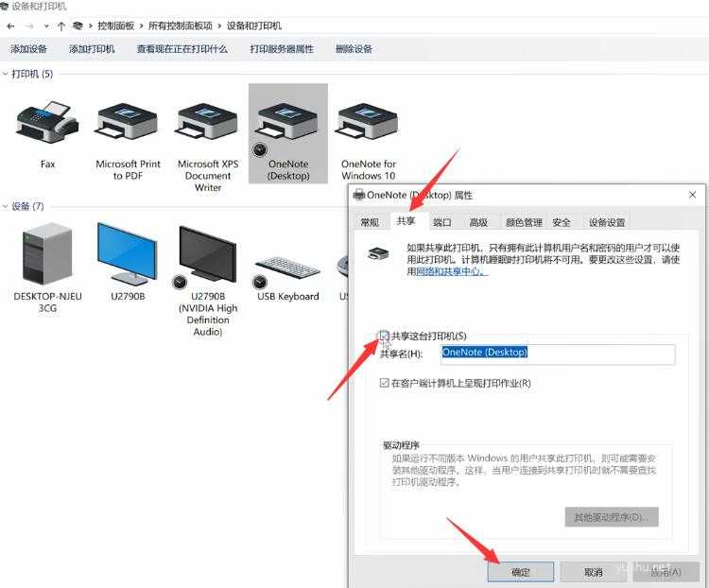
Task: Click the up-one-level arrow
Action: [61, 26]
